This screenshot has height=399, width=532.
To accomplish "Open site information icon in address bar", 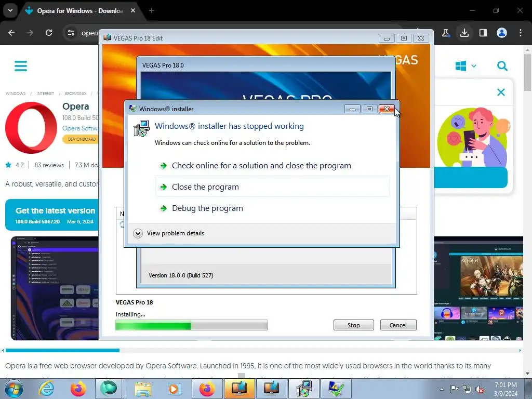I will (71, 33).
